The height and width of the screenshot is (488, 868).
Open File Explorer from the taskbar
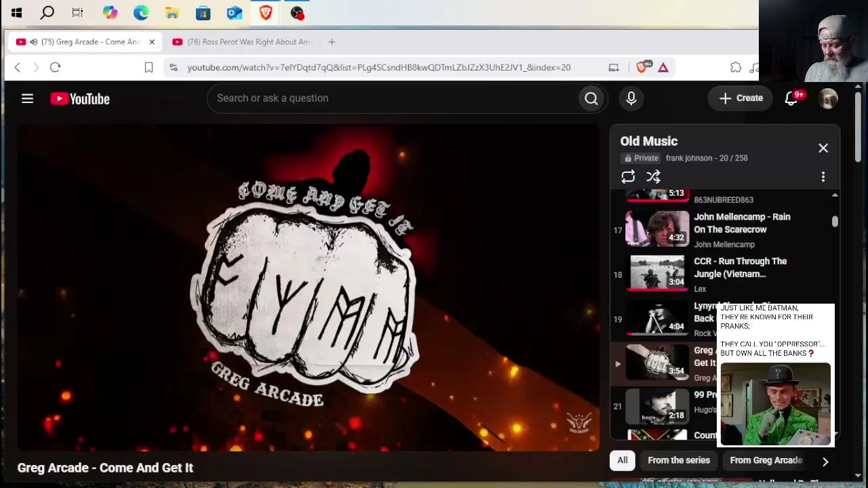172,12
